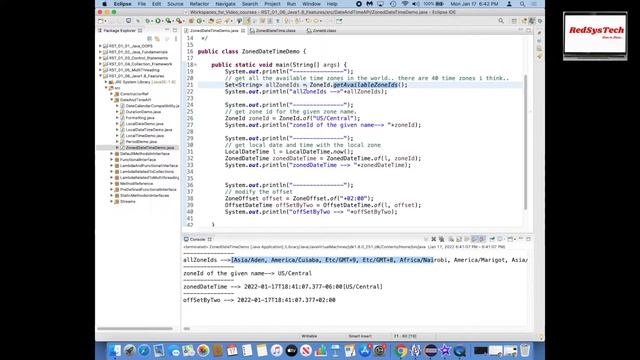The image size is (640, 360).
Task: Click Link with Editor icon in Package Explorer
Action: 157,38
